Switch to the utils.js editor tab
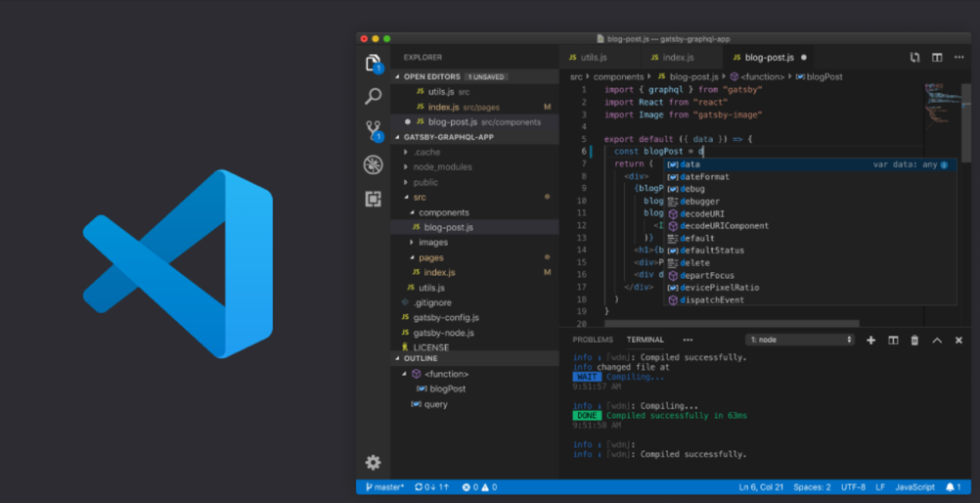This screenshot has width=980, height=503. [593, 58]
